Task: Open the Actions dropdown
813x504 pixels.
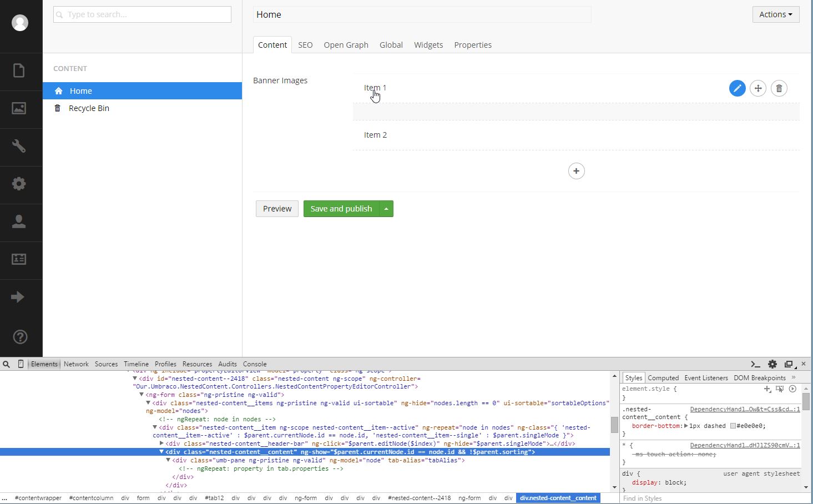Action: click(776, 14)
